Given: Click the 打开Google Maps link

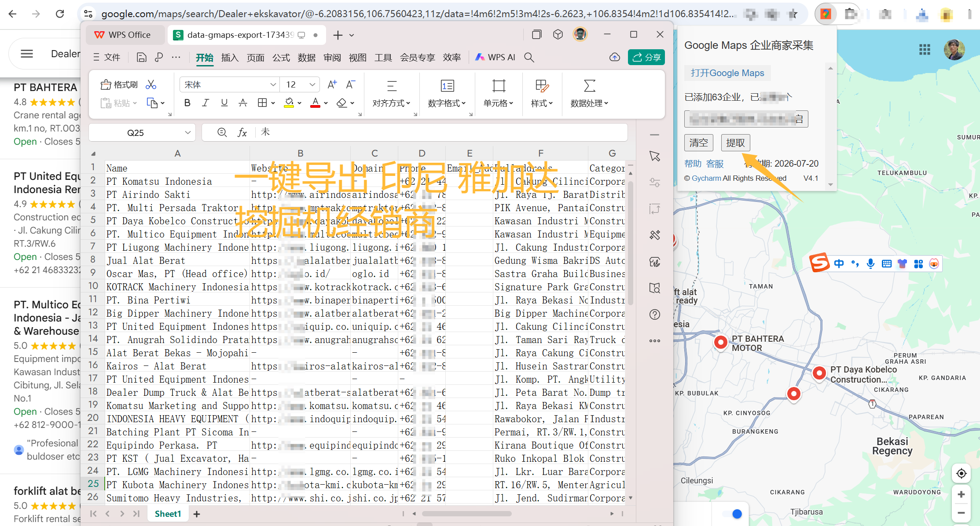Looking at the screenshot, I should tap(727, 73).
